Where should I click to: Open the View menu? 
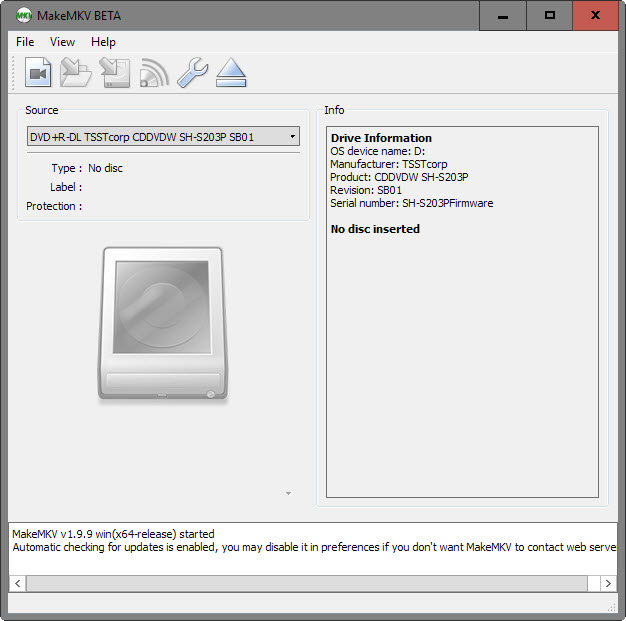coord(62,42)
